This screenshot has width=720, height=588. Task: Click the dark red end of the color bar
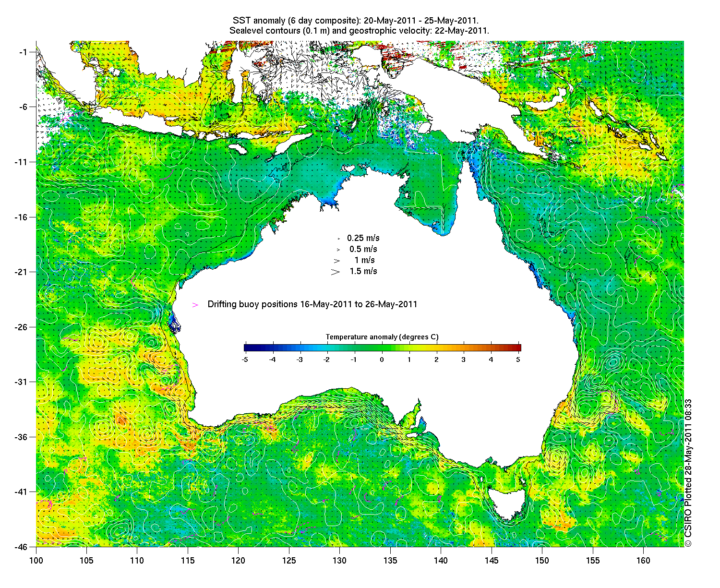pos(517,348)
